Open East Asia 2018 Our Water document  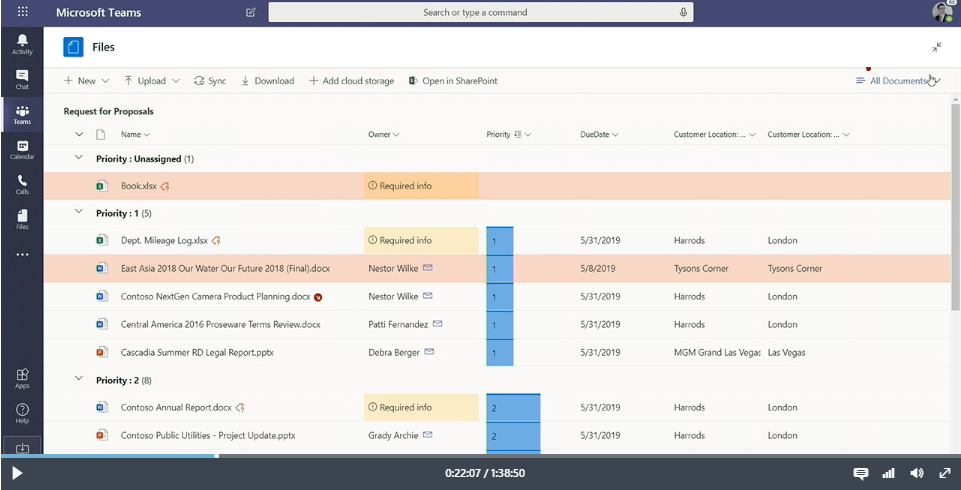click(x=226, y=269)
